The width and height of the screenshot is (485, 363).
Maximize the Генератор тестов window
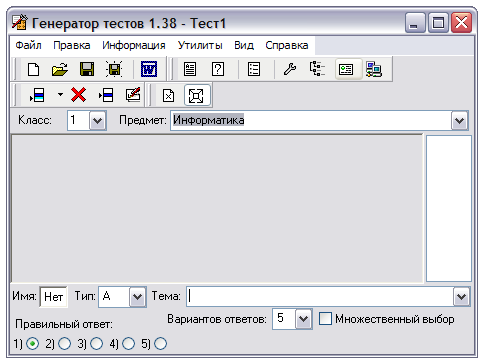(x=438, y=23)
